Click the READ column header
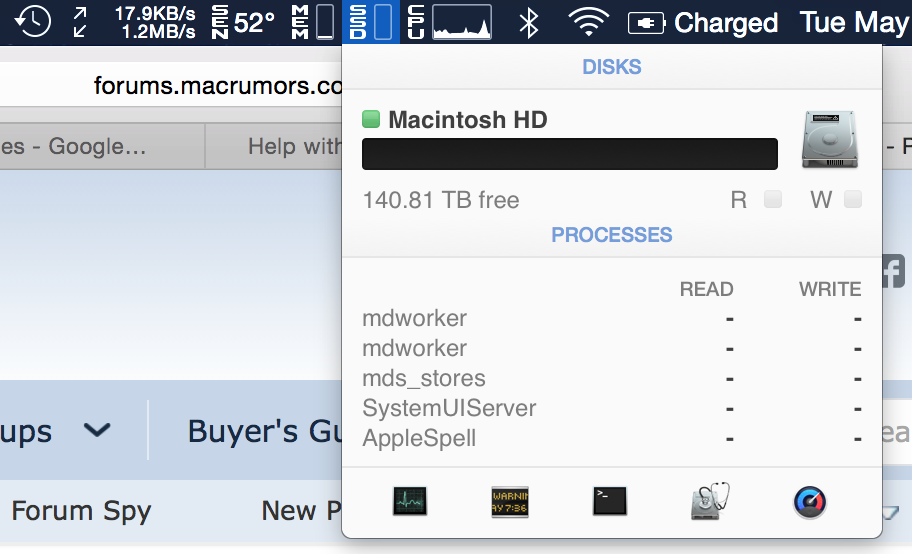Image resolution: width=912 pixels, height=554 pixels. [707, 289]
